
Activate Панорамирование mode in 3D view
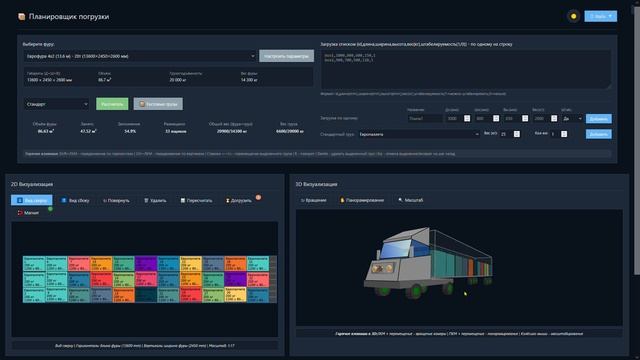click(362, 200)
